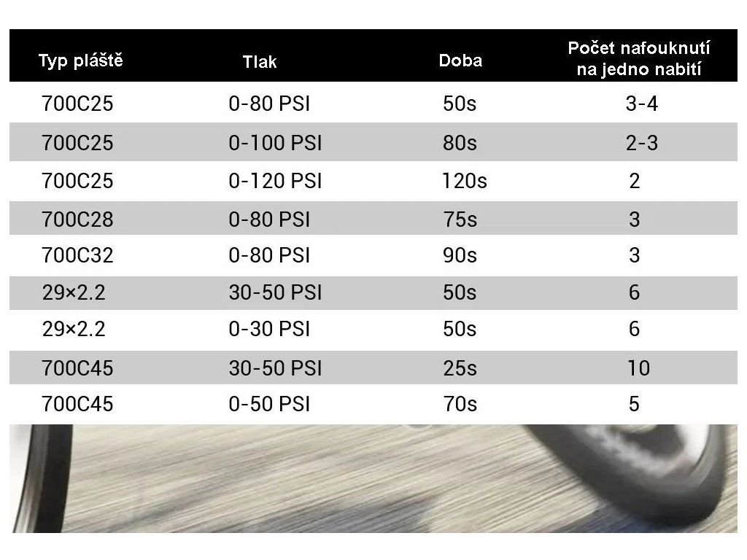The width and height of the screenshot is (747, 560).
Task: Select the "Doba" column header
Action: 460,61
